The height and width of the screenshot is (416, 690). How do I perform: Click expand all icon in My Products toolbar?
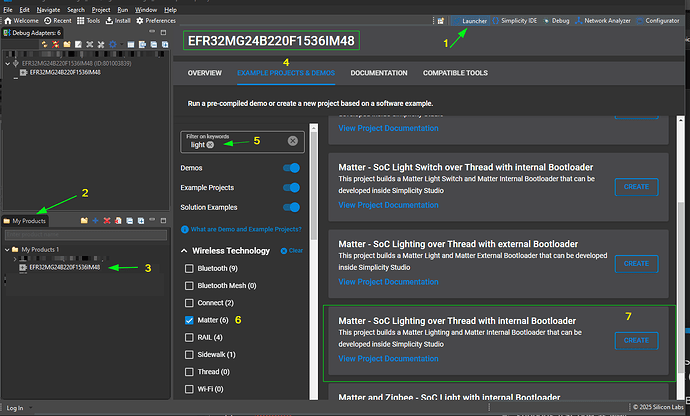(x=141, y=221)
